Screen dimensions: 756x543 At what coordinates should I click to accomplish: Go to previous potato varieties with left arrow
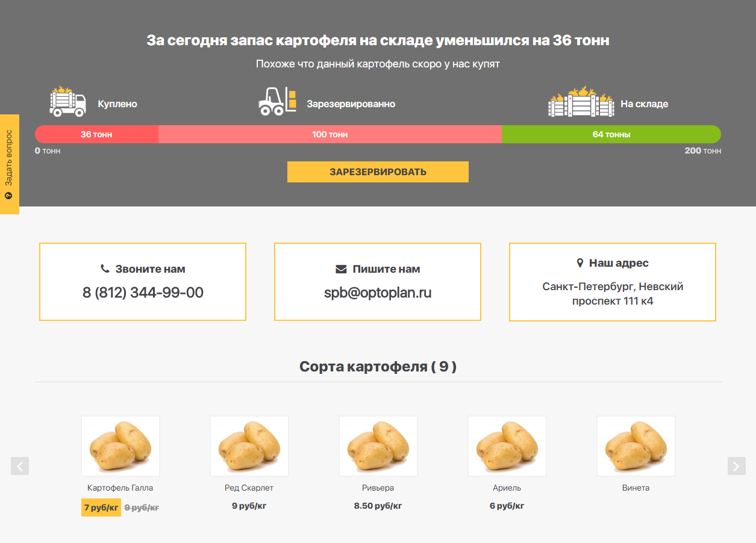[20, 466]
